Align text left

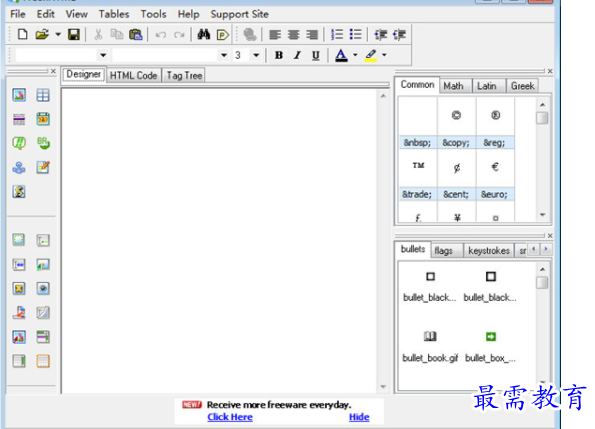(x=275, y=35)
